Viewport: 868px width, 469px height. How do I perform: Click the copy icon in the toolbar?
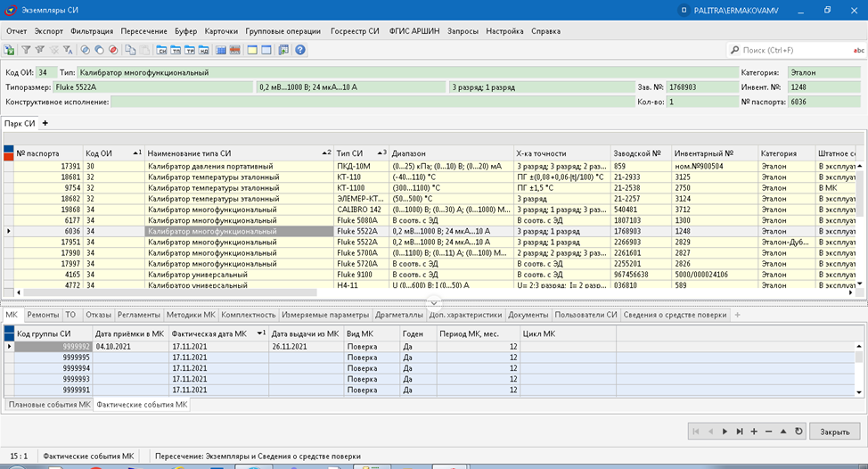[x=130, y=50]
